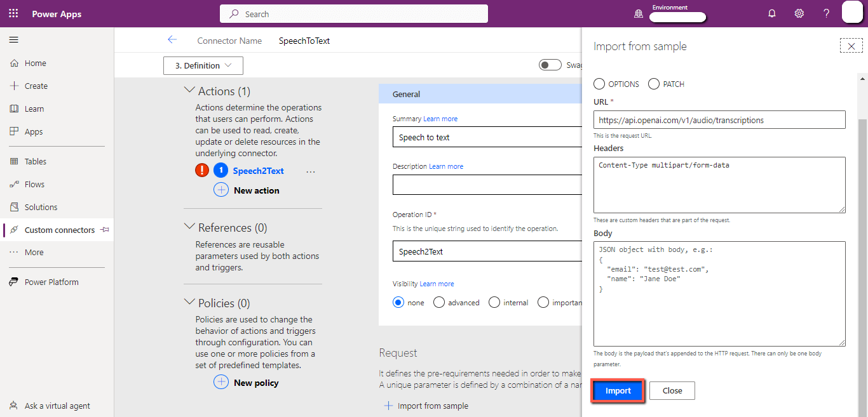Select visibility important radio button
868x417 pixels.
point(543,302)
